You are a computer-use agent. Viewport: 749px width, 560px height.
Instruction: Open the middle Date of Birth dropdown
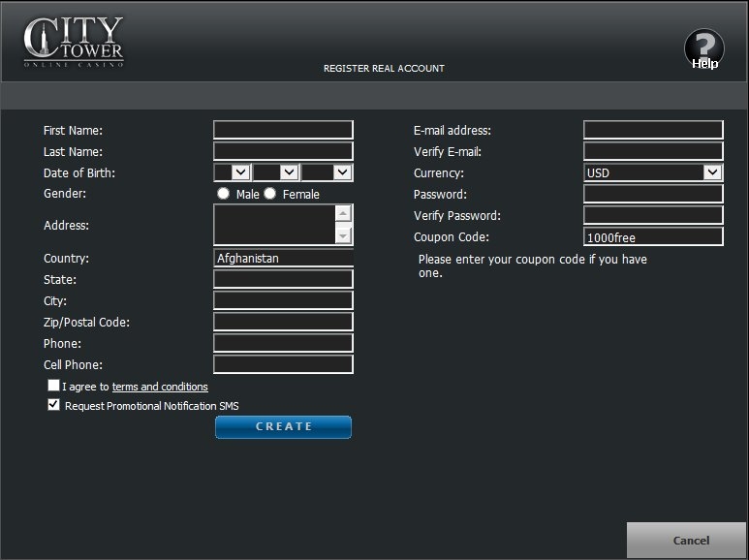[275, 172]
